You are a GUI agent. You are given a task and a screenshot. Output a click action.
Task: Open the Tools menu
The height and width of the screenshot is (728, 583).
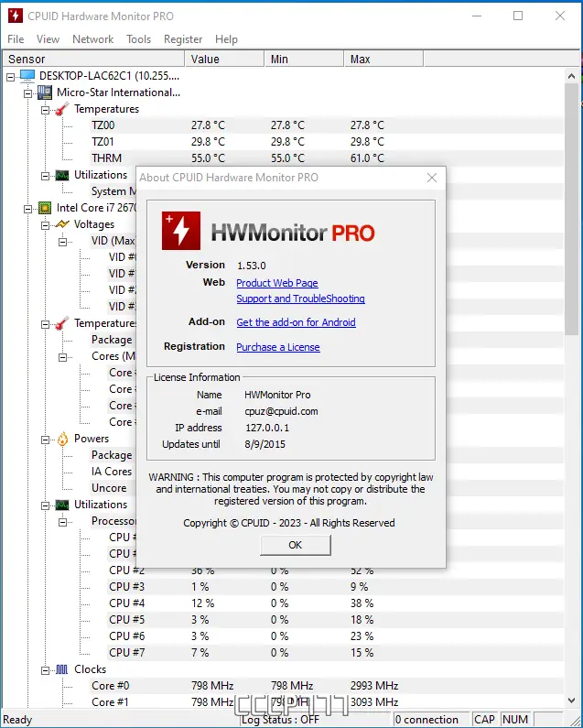point(139,39)
